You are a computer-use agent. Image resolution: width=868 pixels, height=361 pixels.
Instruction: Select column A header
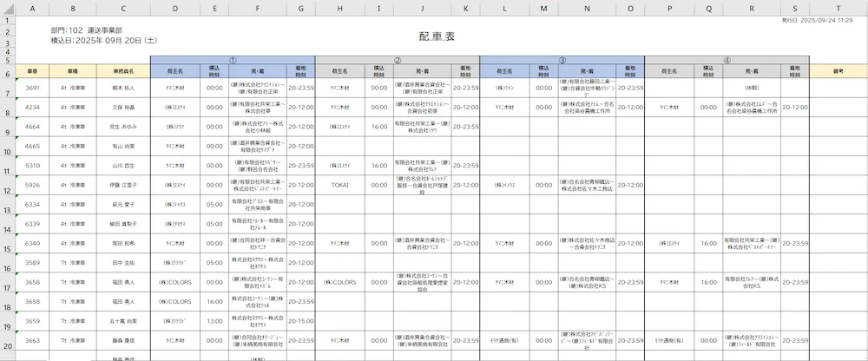[32, 10]
